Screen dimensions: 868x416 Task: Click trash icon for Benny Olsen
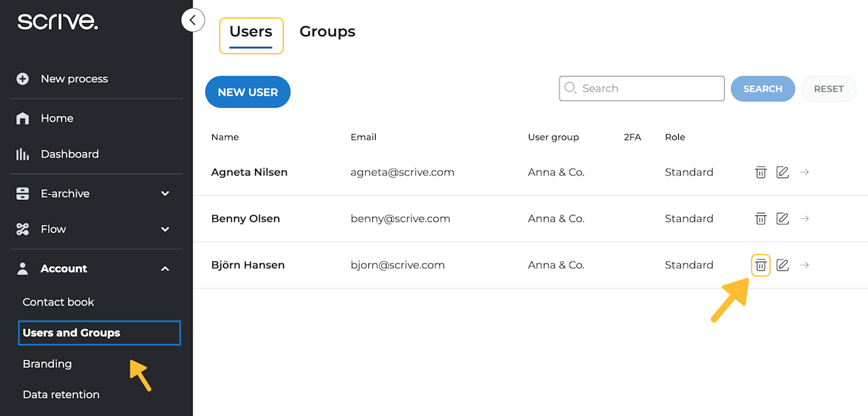[x=761, y=219]
